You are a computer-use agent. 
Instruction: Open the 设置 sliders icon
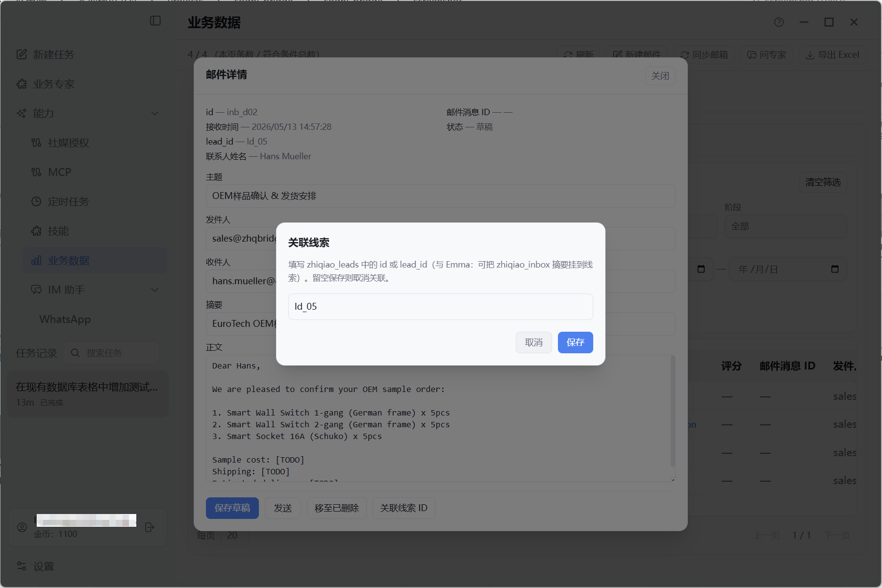(x=22, y=566)
